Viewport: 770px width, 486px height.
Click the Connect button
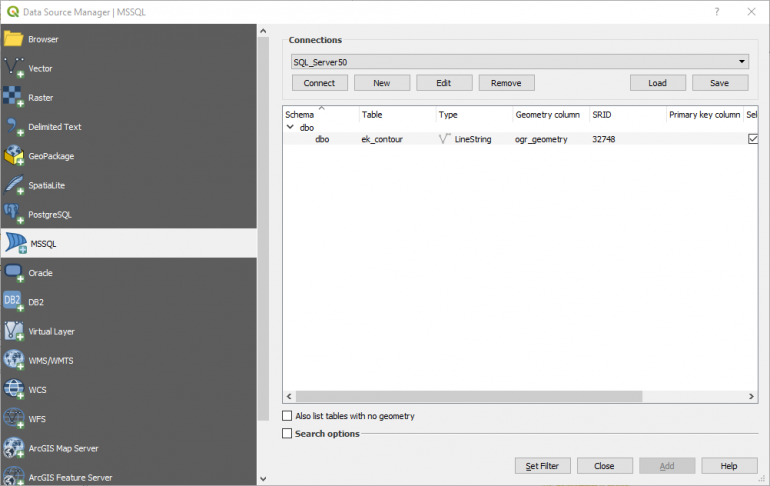[x=319, y=83]
